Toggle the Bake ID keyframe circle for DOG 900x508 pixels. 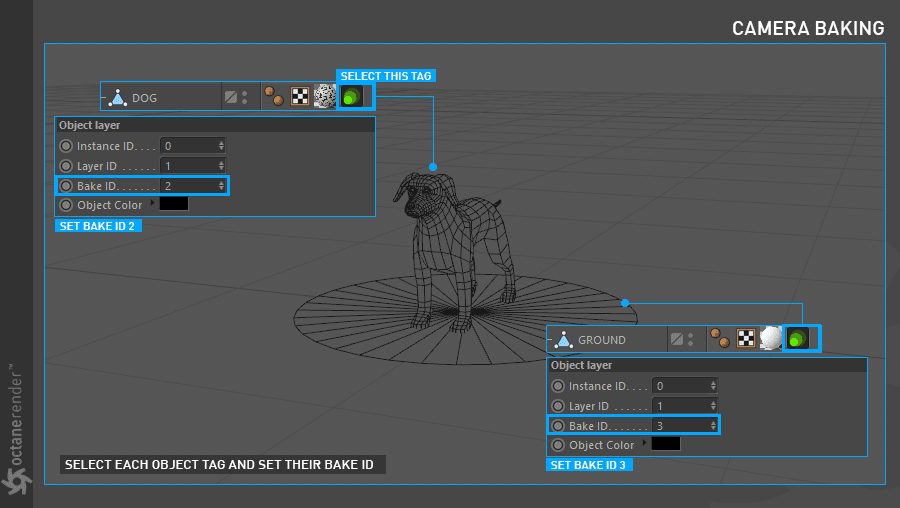pos(67,185)
